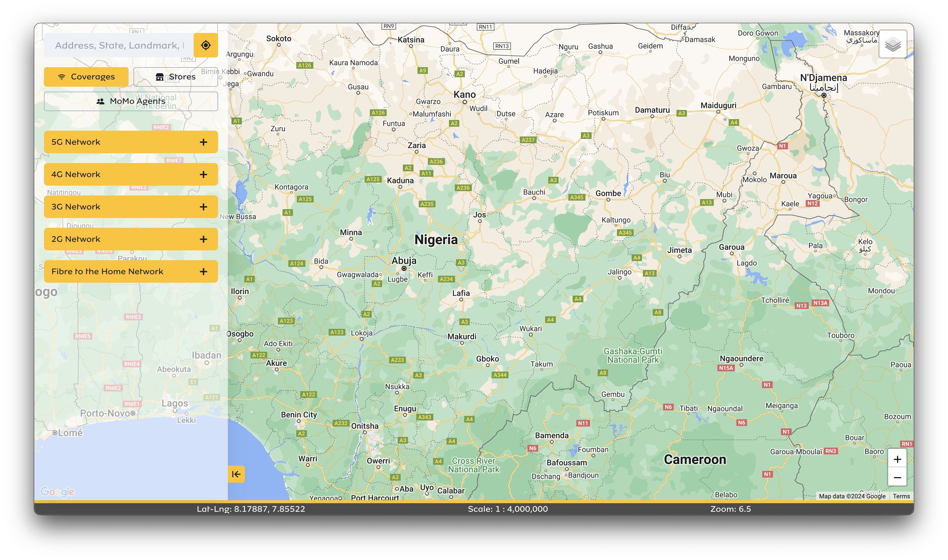Click the Garoua city label
Screen dimensions: 948x560
(x=731, y=247)
